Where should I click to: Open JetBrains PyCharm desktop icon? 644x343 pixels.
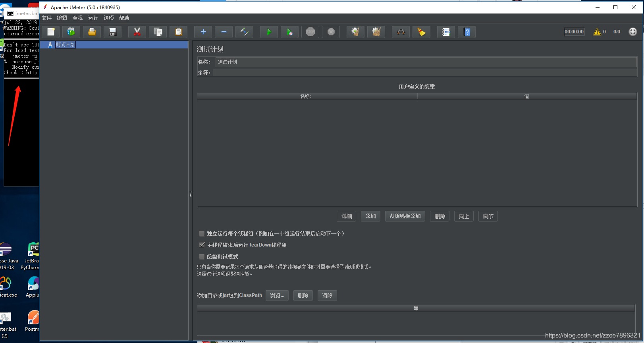[x=32, y=256]
